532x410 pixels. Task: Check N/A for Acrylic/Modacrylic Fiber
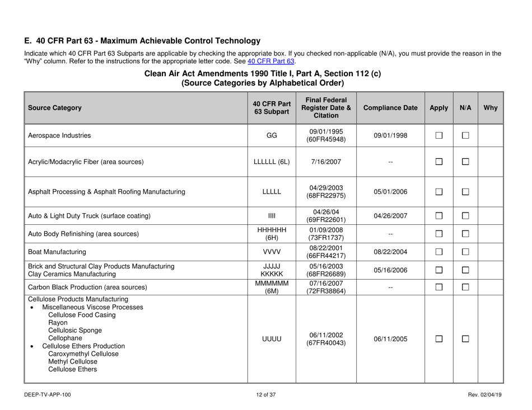coord(465,161)
